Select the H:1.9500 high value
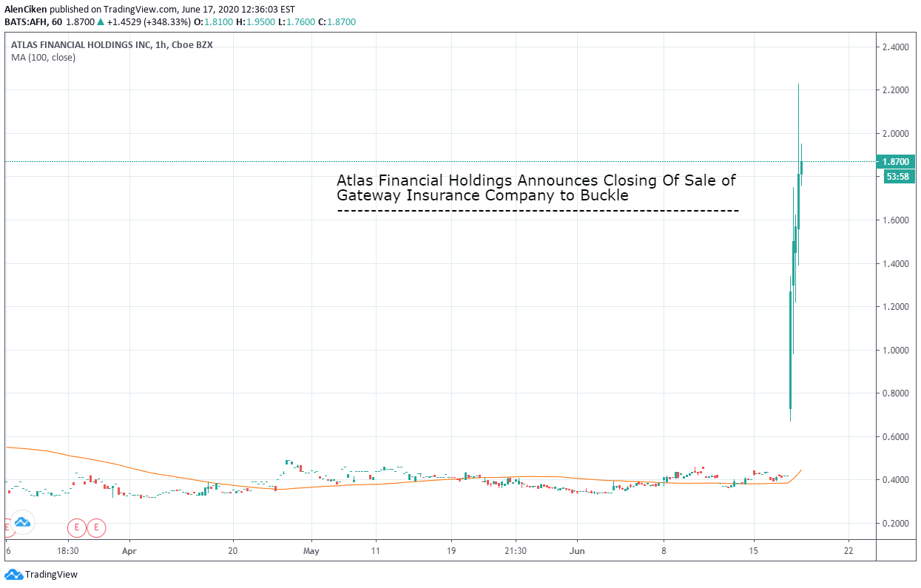 pyautogui.click(x=257, y=22)
